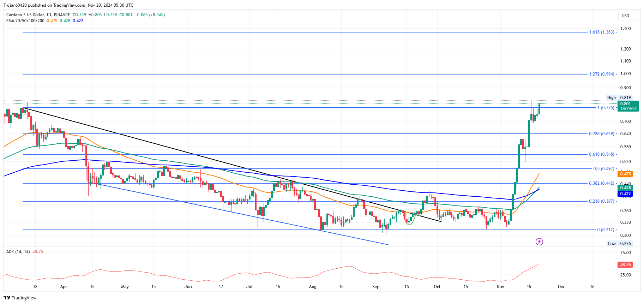Image resolution: width=644 pixels, height=304 pixels.
Task: Click the High 0.819 price label
Action: pos(619,97)
